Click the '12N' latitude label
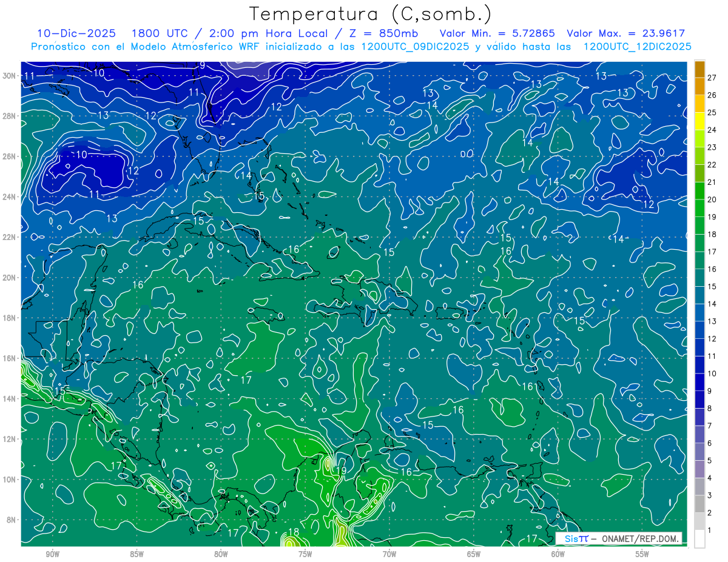This screenshot has height=562, width=728. coord(10,438)
